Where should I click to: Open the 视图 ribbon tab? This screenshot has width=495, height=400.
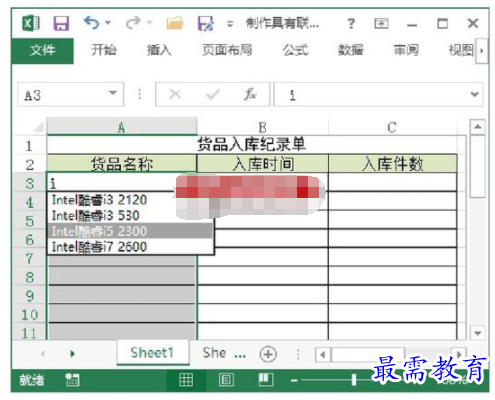tap(461, 50)
